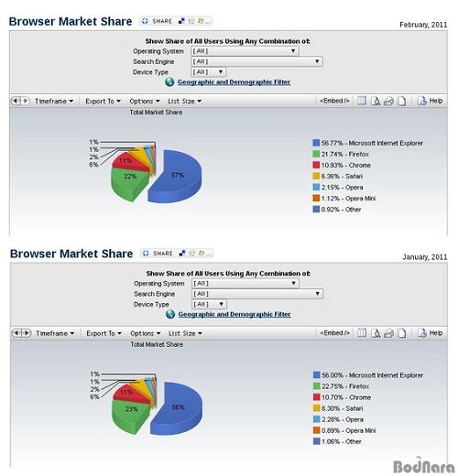Share via Digg icon in February header
The height and width of the screenshot is (476, 458).
(x=191, y=21)
